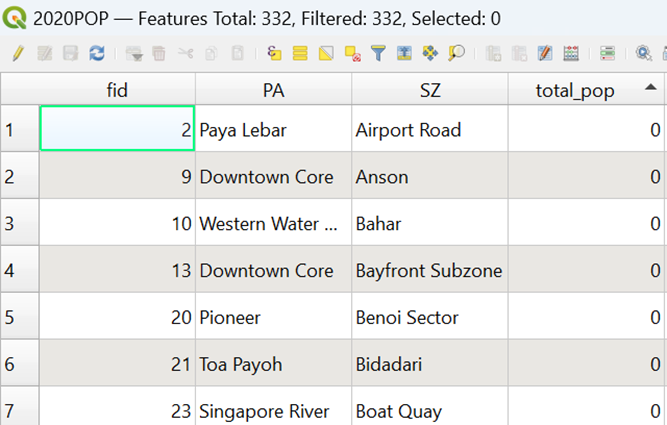Open the field calculator
The height and width of the screenshot is (425, 667).
tap(571, 53)
